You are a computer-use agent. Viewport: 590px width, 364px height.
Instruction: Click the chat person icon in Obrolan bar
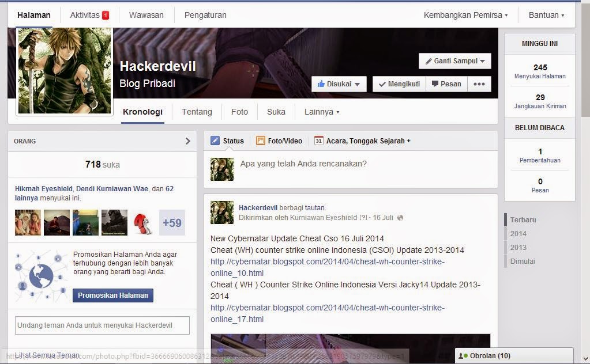[x=463, y=356]
